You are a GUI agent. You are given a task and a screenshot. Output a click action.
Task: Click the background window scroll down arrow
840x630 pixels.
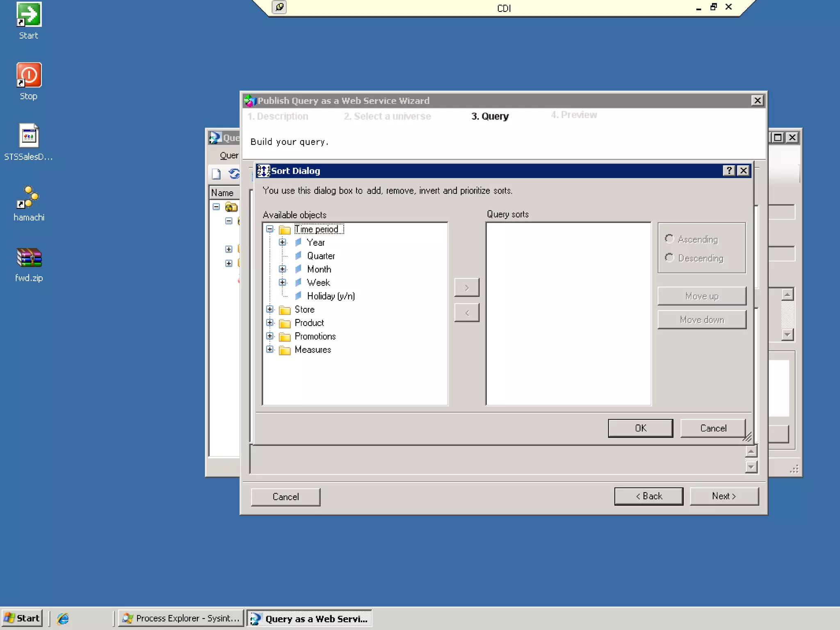[787, 334]
